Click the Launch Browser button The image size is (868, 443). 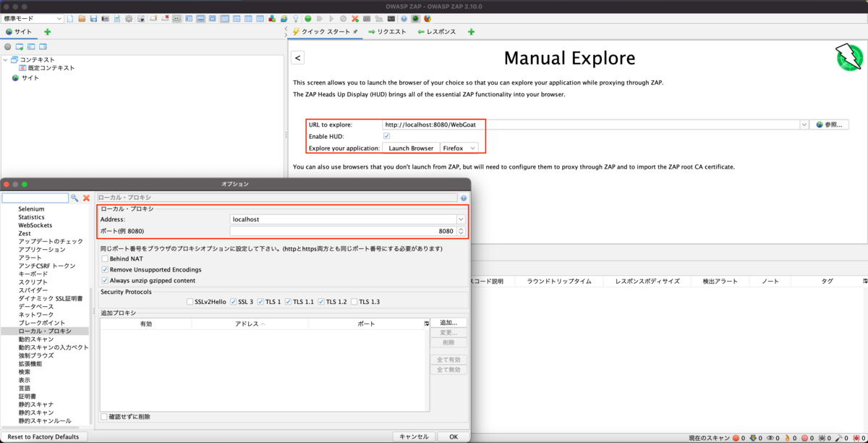411,148
